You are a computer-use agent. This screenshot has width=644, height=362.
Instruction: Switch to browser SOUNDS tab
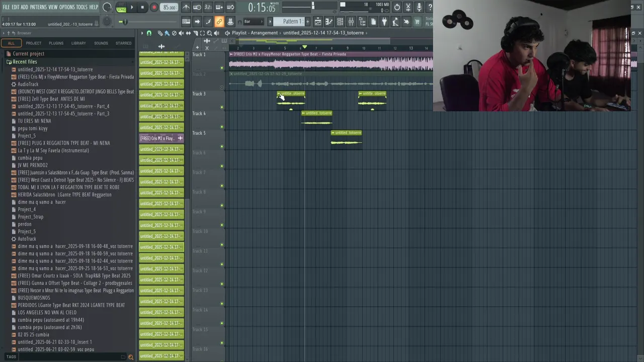pos(101,43)
